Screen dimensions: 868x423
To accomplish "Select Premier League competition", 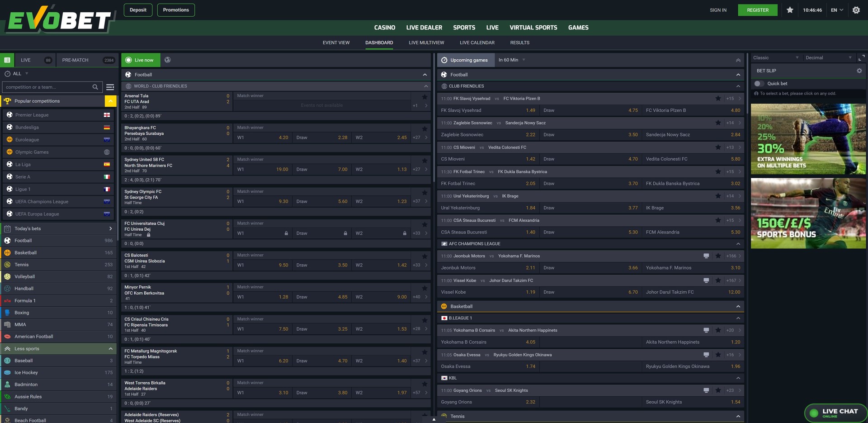I will point(59,115).
